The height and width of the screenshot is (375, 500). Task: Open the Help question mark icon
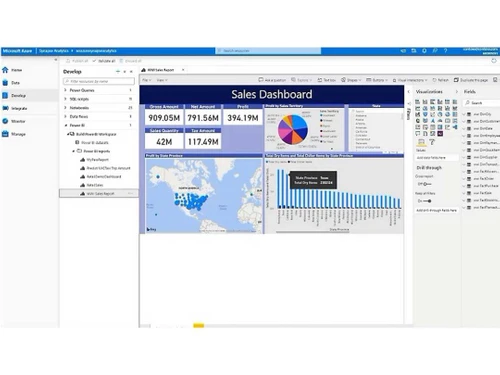[x=445, y=51]
